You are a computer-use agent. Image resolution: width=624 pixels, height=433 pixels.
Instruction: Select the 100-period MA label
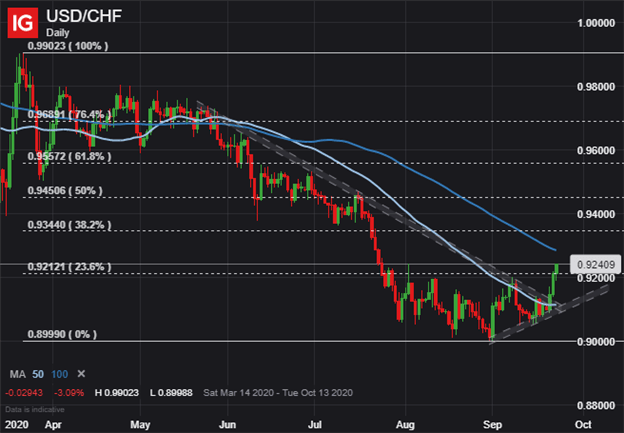click(60, 374)
